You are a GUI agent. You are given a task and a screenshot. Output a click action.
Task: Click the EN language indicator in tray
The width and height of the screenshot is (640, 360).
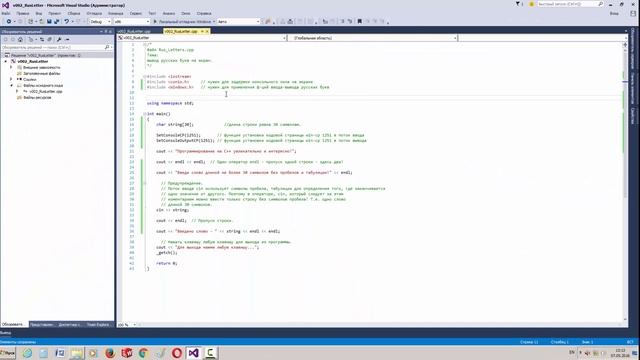572,352
